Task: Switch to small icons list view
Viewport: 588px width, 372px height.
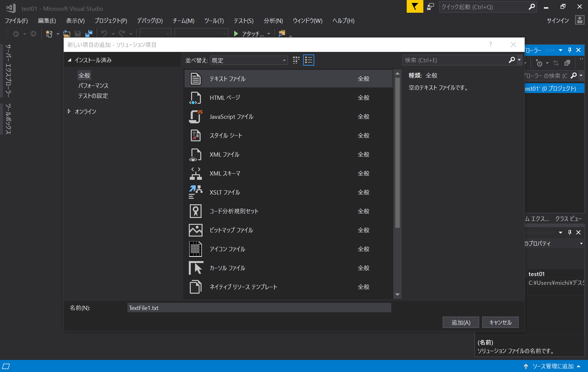Action: coord(309,60)
